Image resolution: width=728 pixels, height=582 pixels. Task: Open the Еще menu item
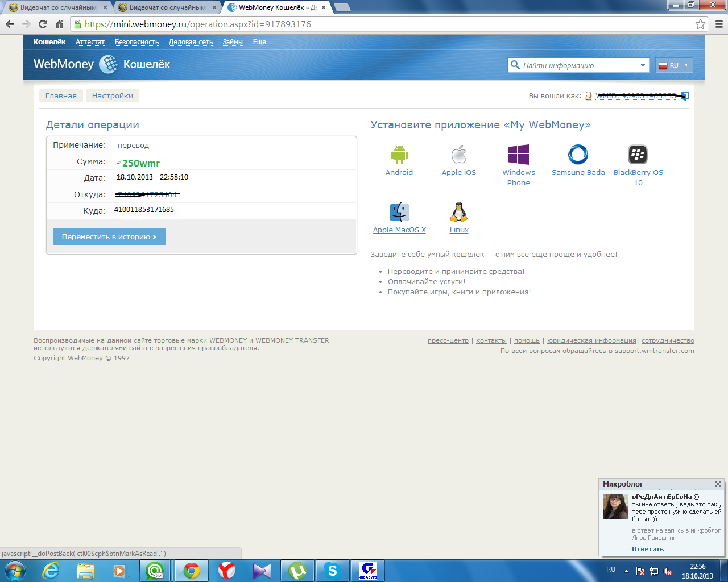(x=259, y=42)
